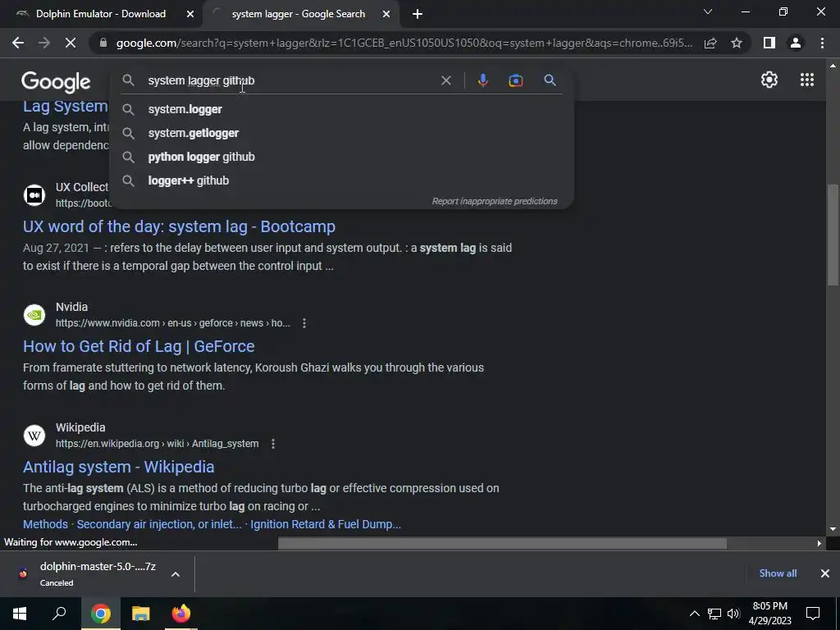Go back to the previous page
The image size is (840, 630).
click(18, 43)
